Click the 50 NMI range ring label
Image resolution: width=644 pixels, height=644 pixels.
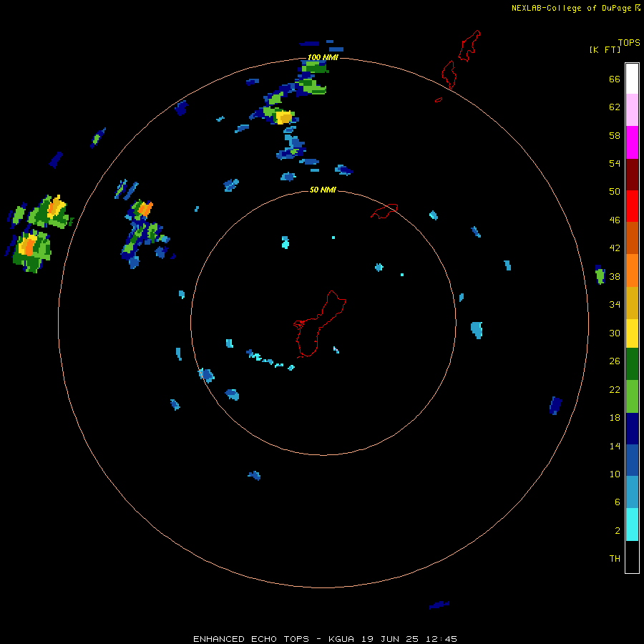[x=323, y=190]
